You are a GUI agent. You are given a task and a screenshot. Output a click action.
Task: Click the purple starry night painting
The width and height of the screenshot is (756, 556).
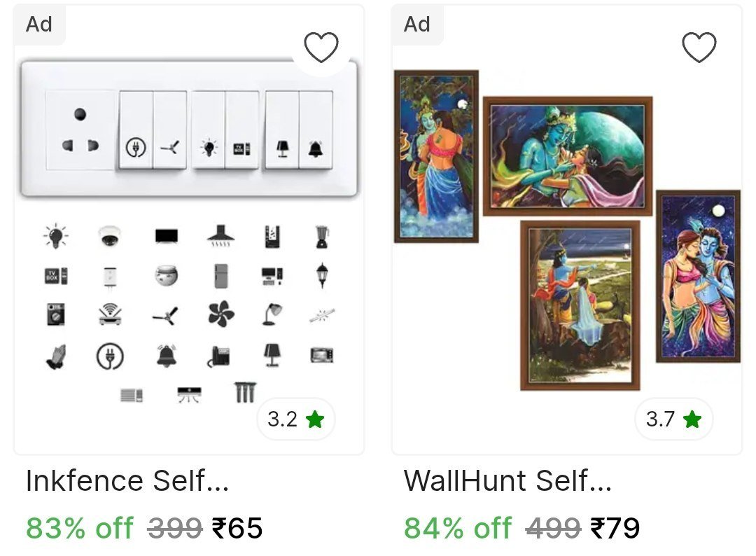[698, 277]
